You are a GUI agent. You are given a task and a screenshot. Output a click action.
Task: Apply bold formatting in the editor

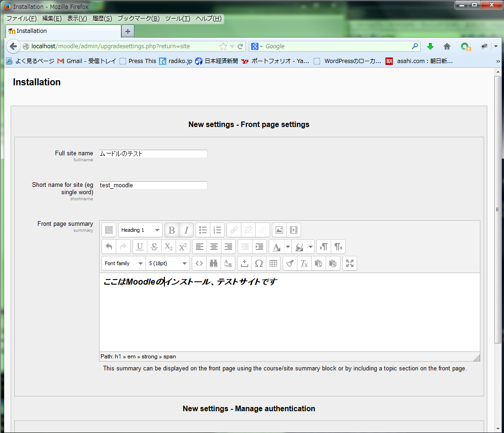coord(172,230)
